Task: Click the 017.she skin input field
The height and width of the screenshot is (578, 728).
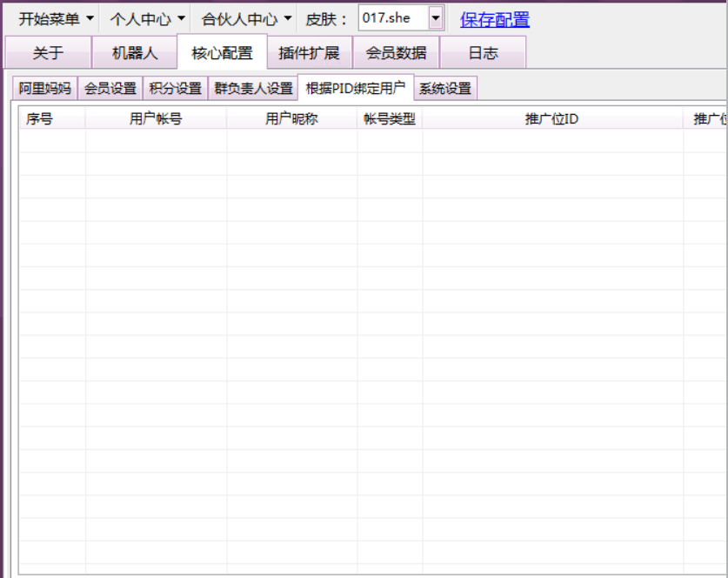Action: click(x=393, y=18)
